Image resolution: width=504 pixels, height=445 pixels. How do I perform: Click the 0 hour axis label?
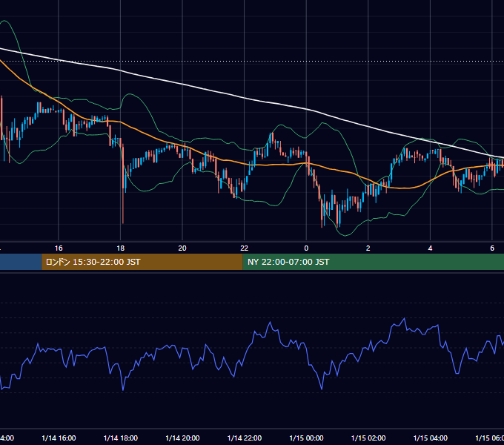[x=306, y=248]
